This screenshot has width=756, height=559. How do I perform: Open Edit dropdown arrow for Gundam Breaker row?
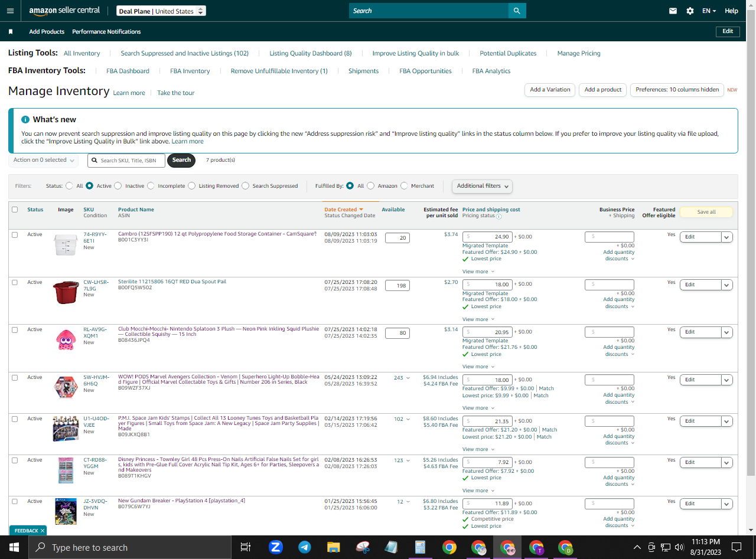click(727, 504)
